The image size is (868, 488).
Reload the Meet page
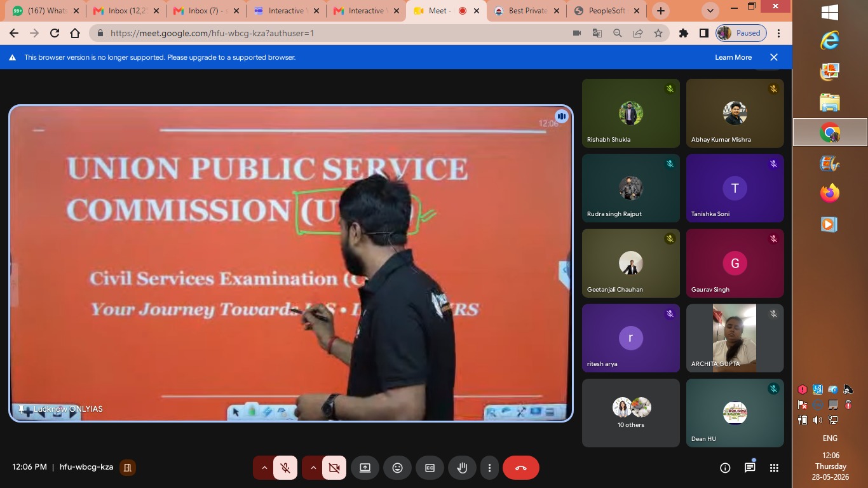pos(55,33)
